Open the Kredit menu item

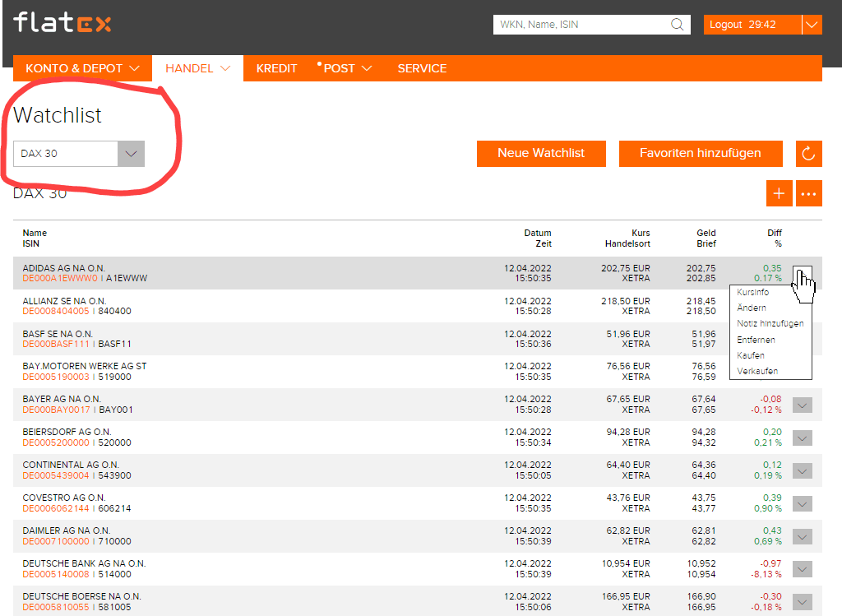[276, 68]
